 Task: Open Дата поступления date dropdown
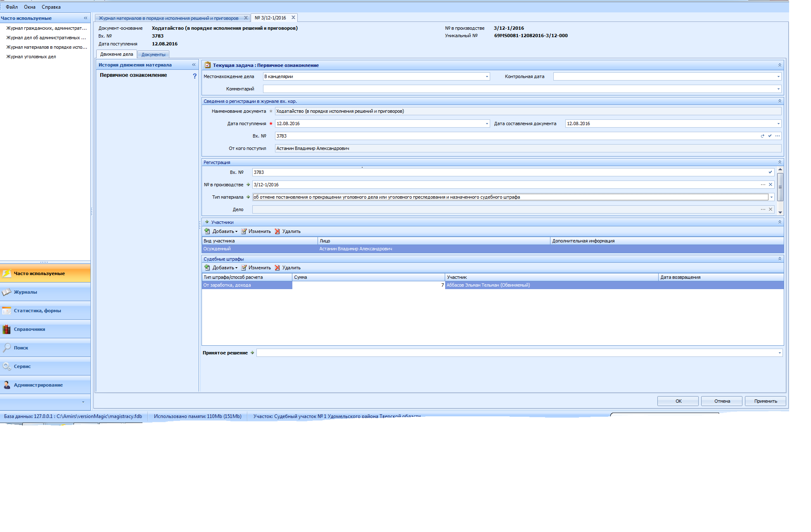pyautogui.click(x=487, y=123)
